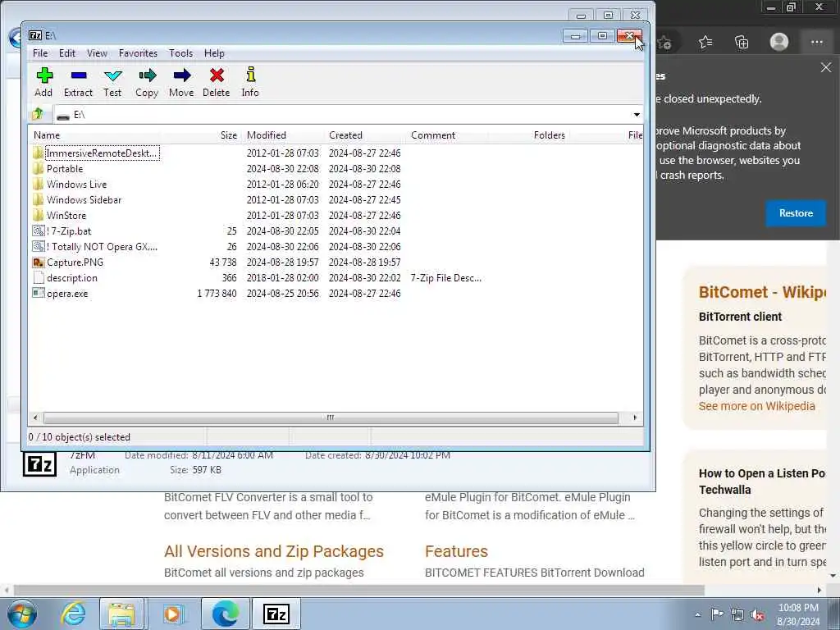Open the Info toolbar icon
Screen dimensions: 840x630
pyautogui.click(x=250, y=75)
